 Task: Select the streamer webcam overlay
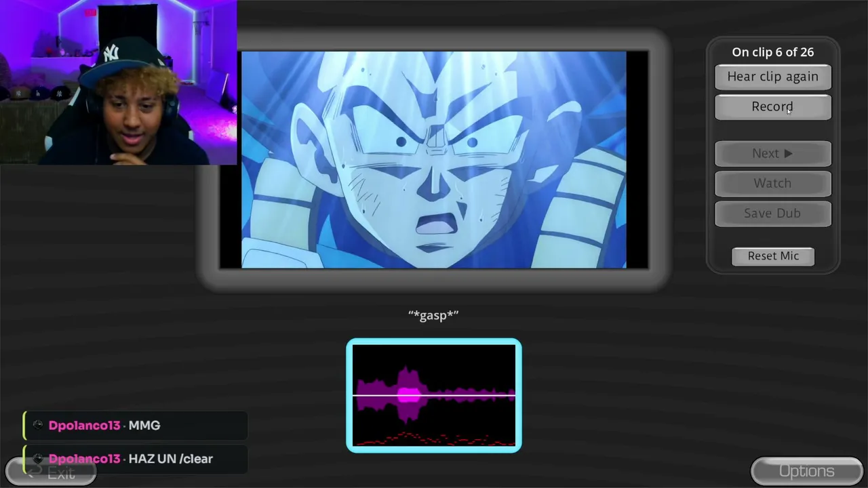[119, 83]
